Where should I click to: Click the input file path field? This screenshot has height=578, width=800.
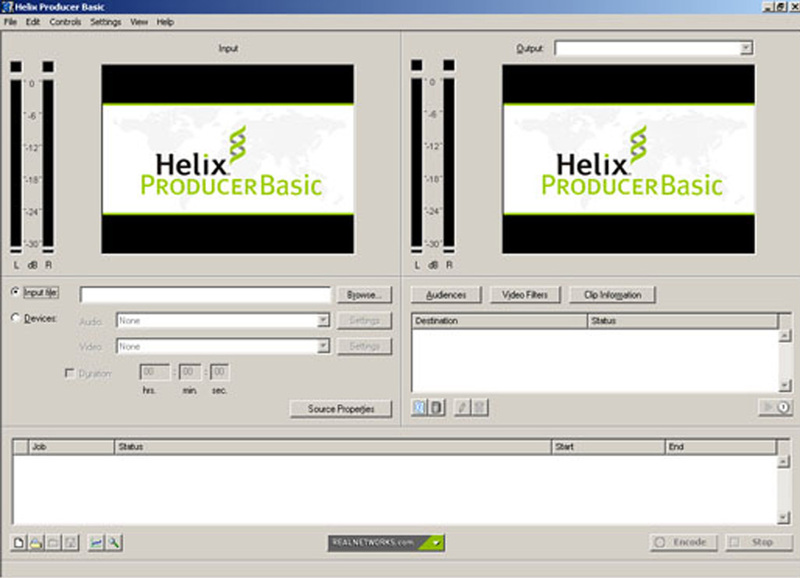tap(205, 294)
